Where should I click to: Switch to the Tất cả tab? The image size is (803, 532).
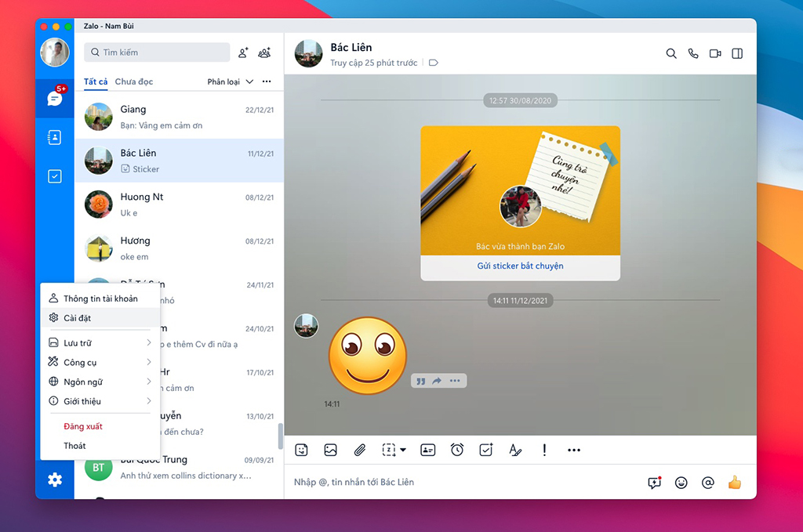(x=96, y=81)
